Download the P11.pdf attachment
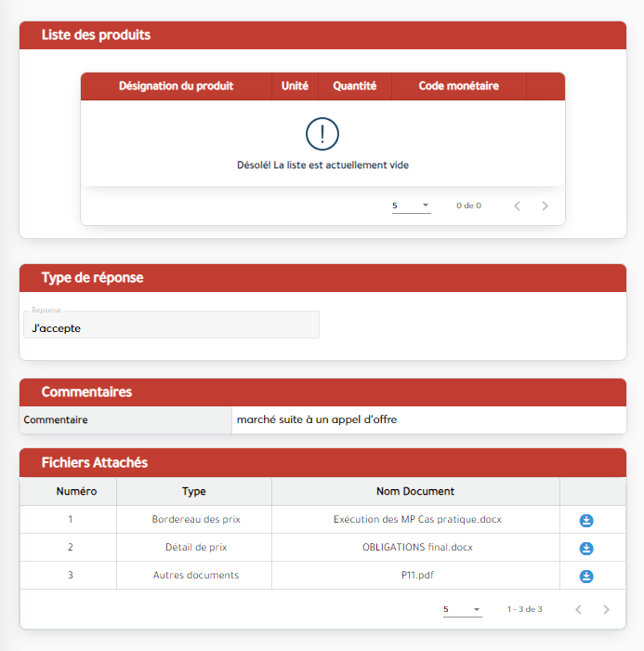Image resolution: width=644 pixels, height=651 pixels. tap(586, 576)
